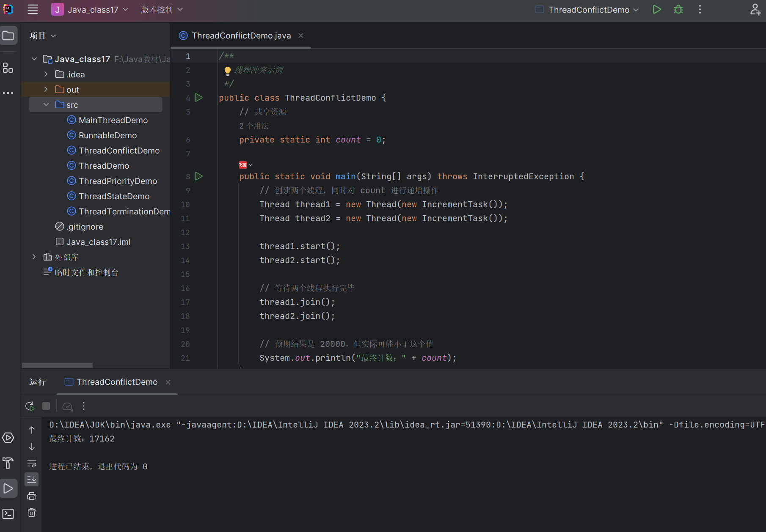Image resolution: width=766 pixels, height=532 pixels.
Task: Start debugging with the bug icon
Action: point(678,10)
